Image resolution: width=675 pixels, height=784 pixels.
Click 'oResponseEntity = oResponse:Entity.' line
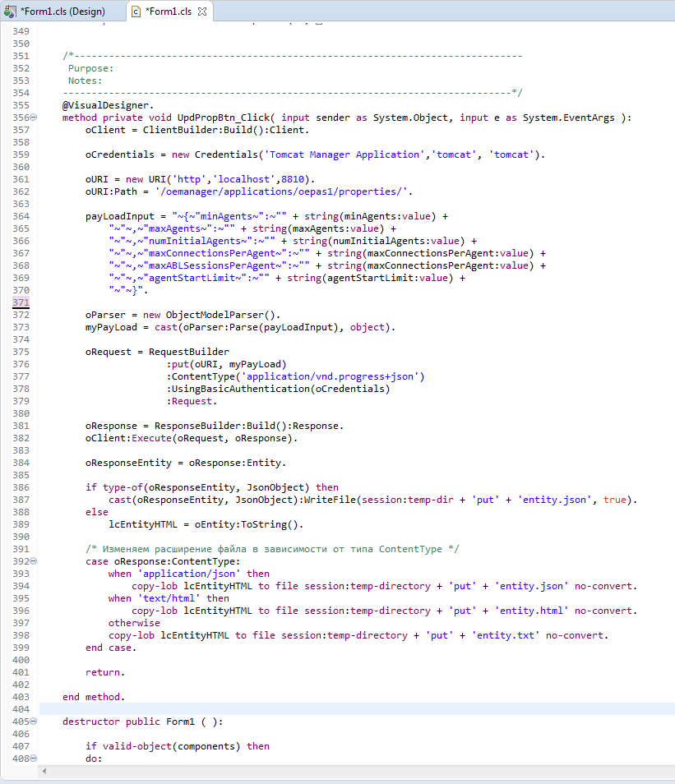186,463
